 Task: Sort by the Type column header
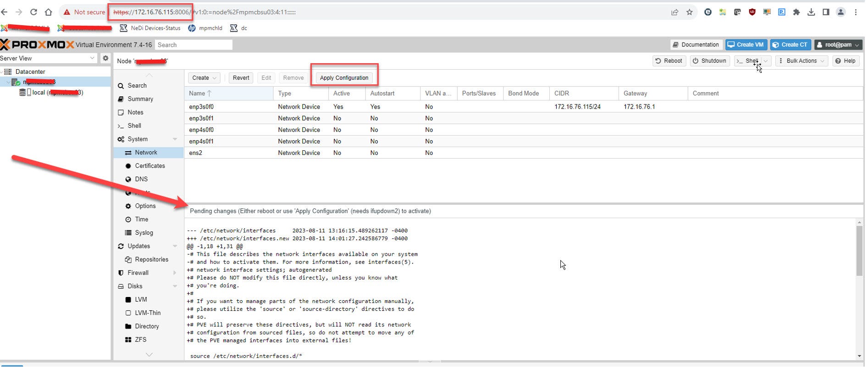tap(301, 93)
